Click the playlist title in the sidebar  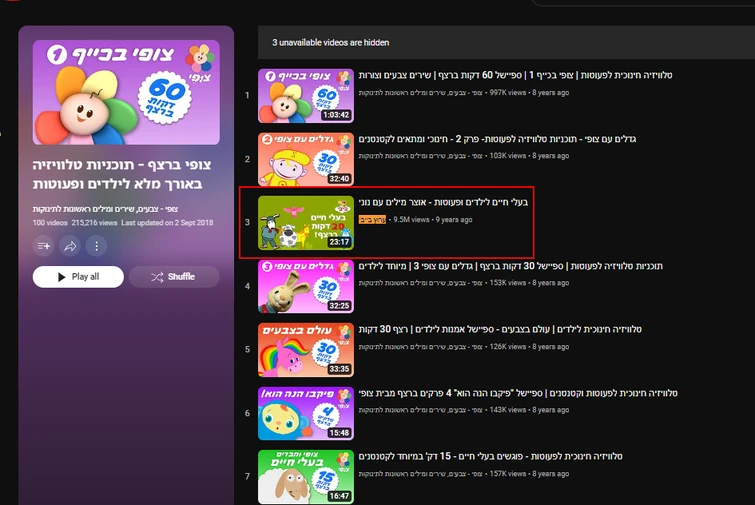click(x=122, y=174)
